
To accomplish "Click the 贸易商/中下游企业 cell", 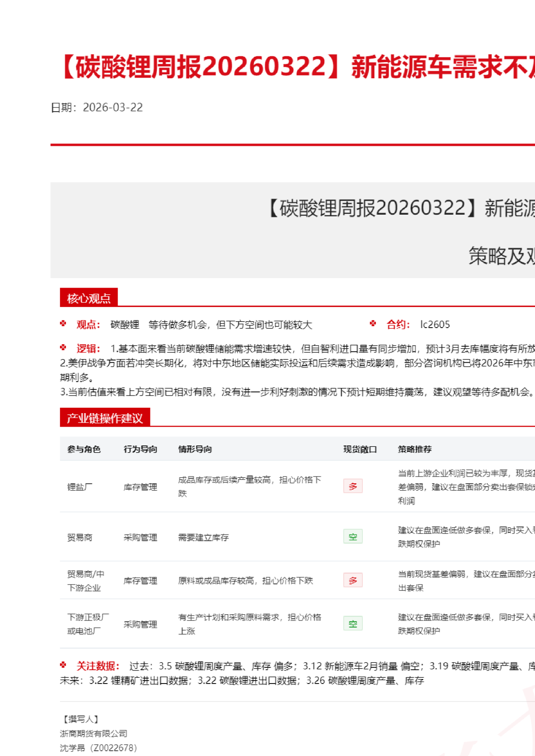I will (86, 581).
